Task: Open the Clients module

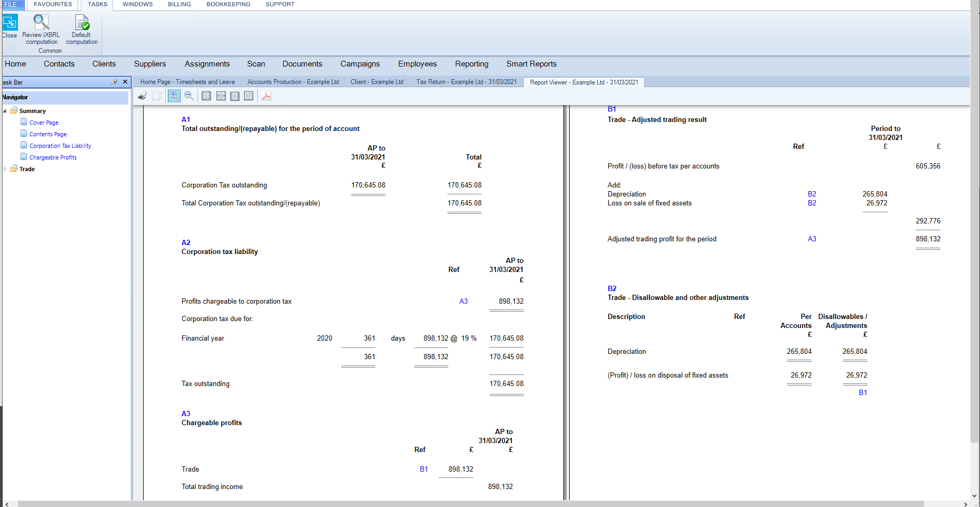Action: [104, 64]
